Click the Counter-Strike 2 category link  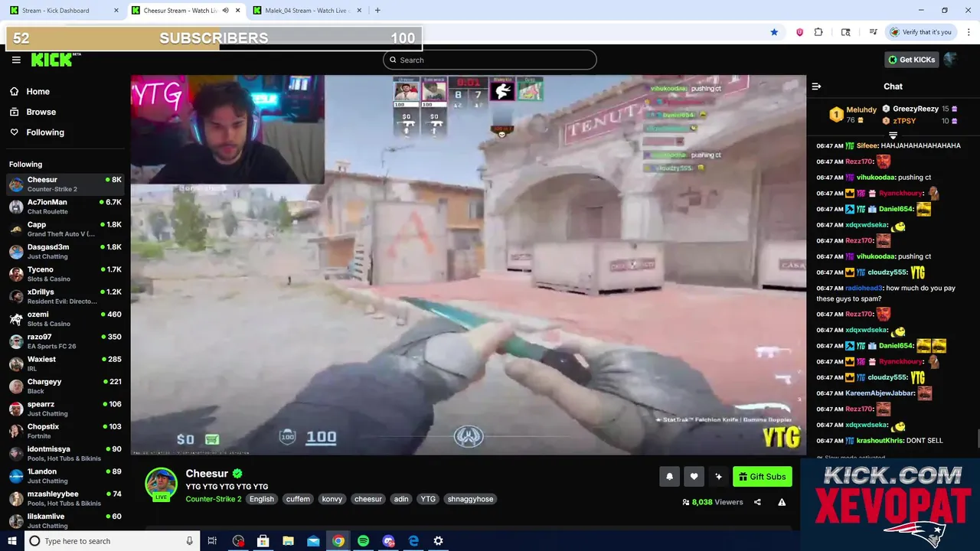214,499
